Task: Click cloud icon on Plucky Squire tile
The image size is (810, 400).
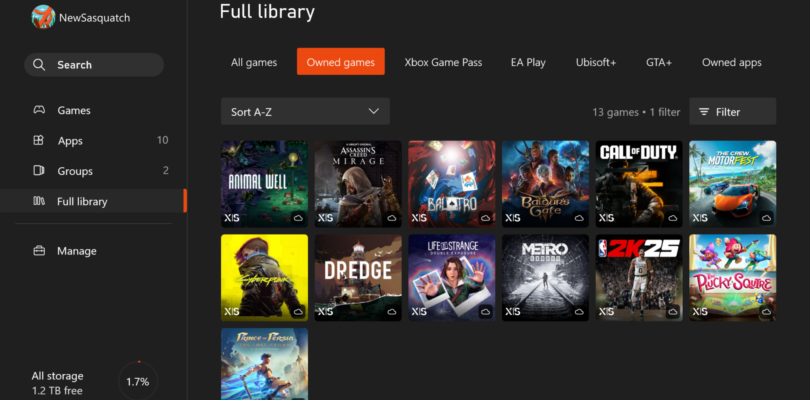Action: pos(766,312)
